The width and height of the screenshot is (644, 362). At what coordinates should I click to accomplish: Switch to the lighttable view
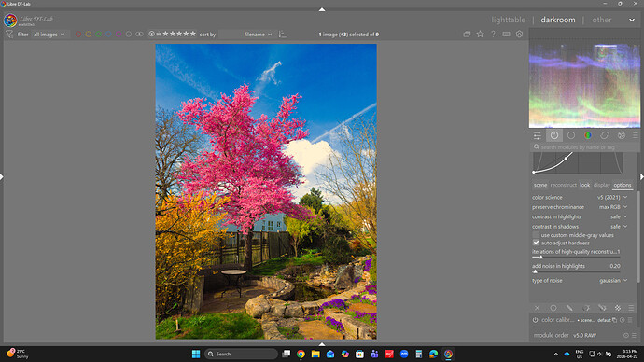click(508, 20)
